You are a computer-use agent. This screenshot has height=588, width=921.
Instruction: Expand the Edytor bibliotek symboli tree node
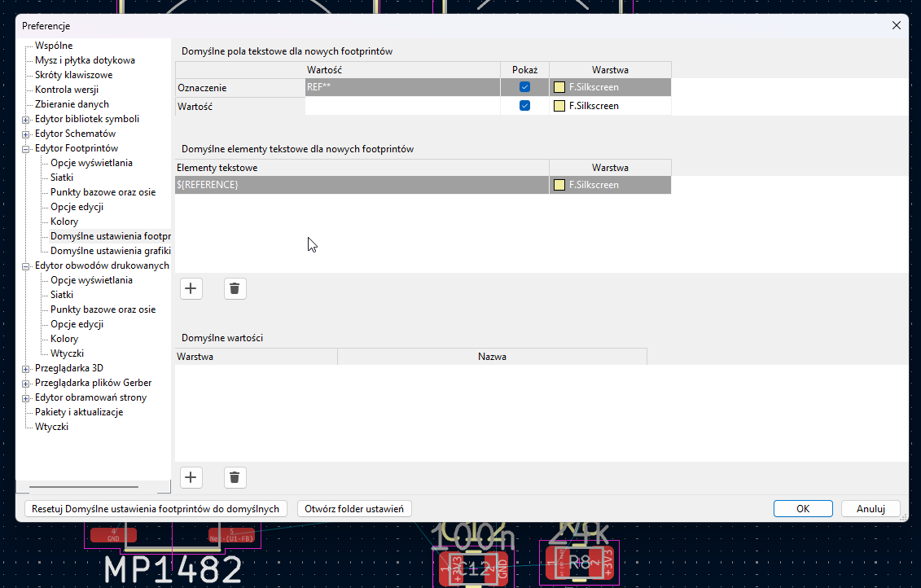(26, 120)
